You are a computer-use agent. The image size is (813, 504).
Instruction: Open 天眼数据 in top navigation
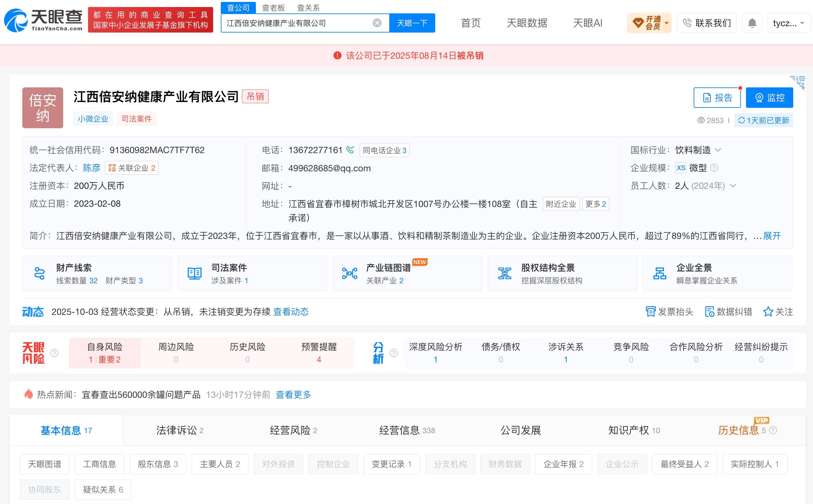pos(527,23)
